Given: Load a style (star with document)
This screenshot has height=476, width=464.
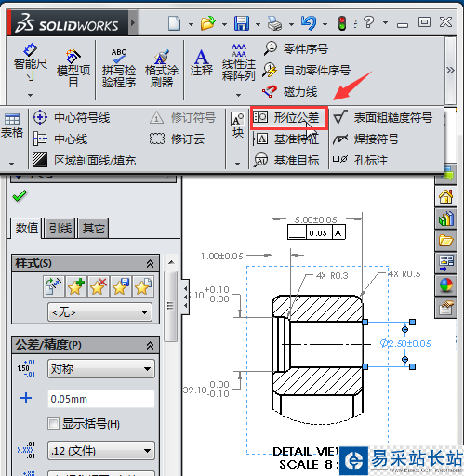Looking at the screenshot, I should [143, 286].
